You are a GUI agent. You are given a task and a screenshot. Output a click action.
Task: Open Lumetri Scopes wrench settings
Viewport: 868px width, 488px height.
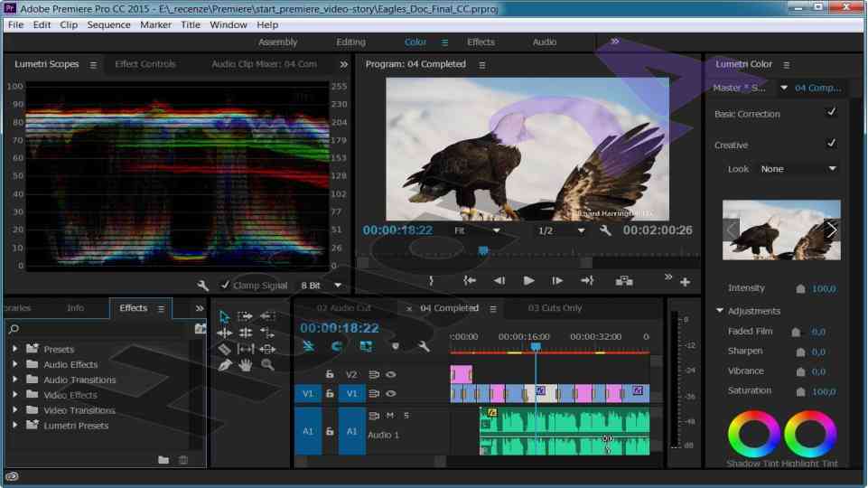pos(203,286)
